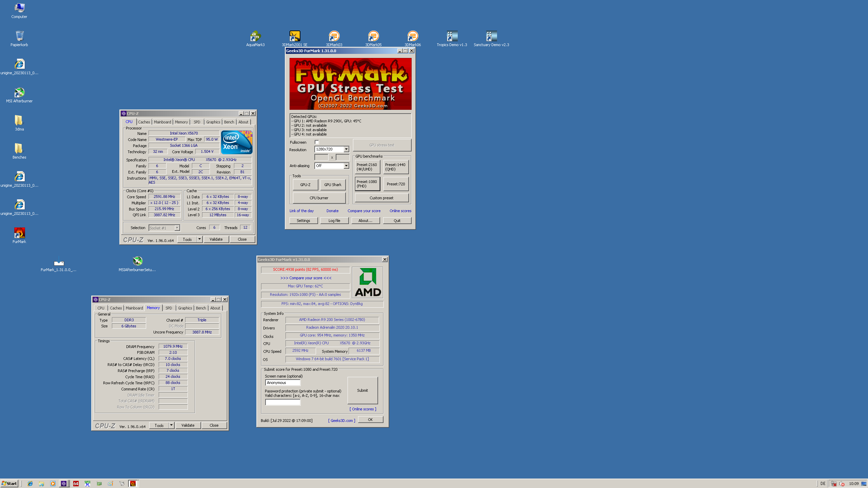Viewport: 868px width, 488px height.
Task: Open 3DMark2001 SE desktop icon
Action: coord(295,36)
